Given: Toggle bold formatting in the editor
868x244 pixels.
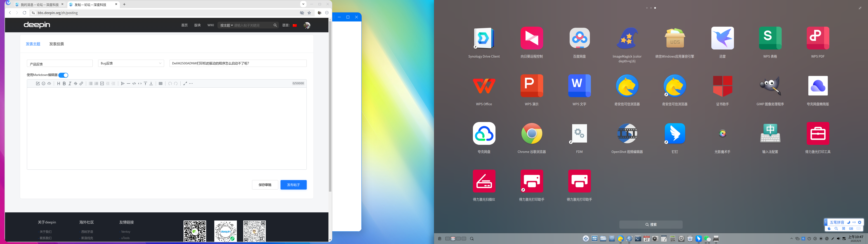Looking at the screenshot, I should click(64, 84).
